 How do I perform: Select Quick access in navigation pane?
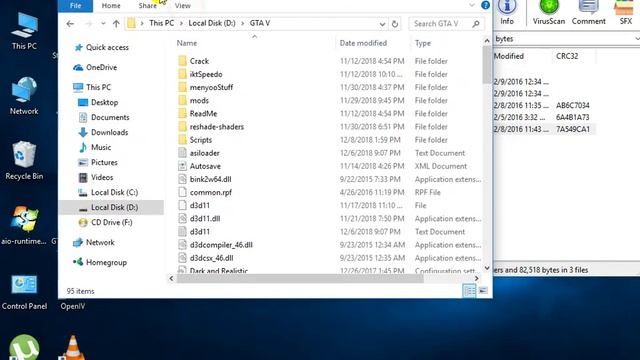click(x=102, y=47)
